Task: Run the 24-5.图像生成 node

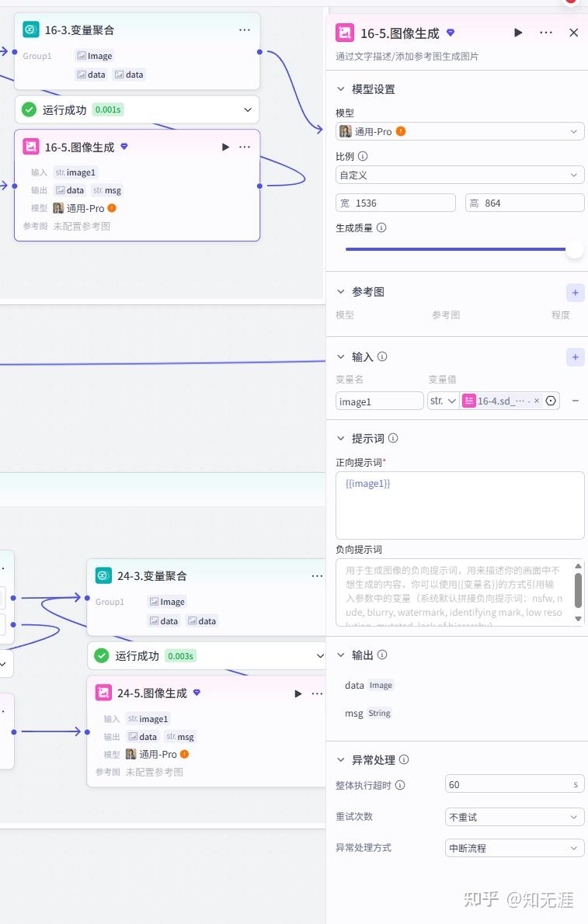Action: tap(297, 693)
